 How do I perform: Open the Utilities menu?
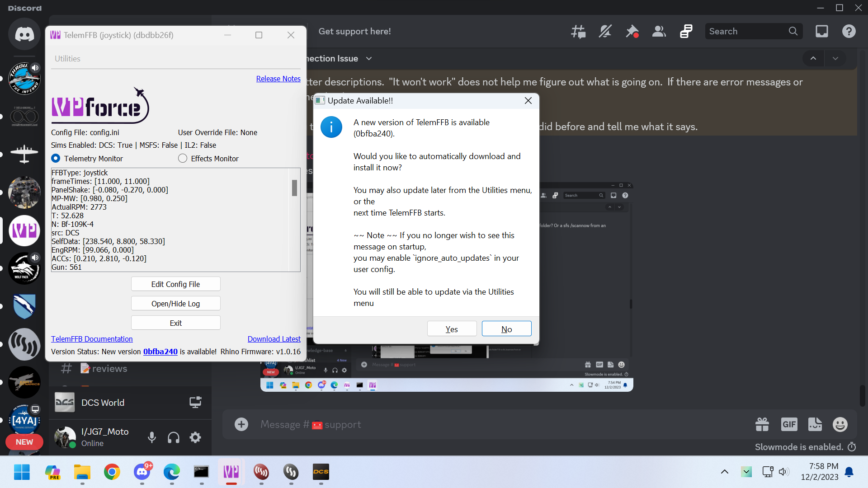pos(67,59)
